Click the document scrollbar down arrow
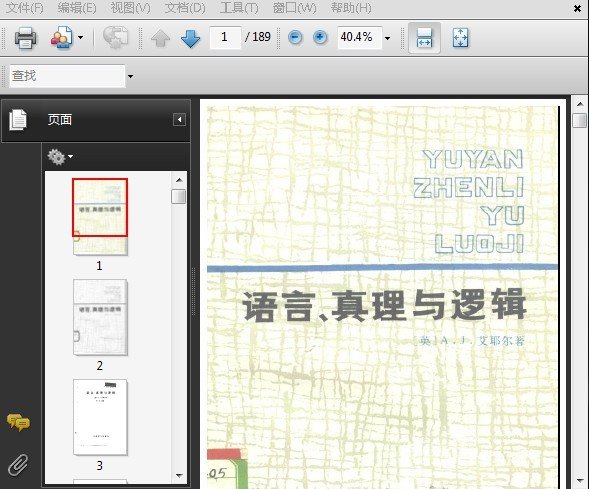Screen dimensions: 589x489 click(580, 481)
